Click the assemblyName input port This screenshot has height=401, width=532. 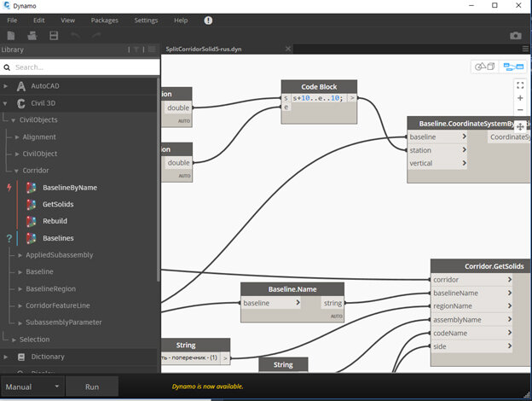[471, 320]
